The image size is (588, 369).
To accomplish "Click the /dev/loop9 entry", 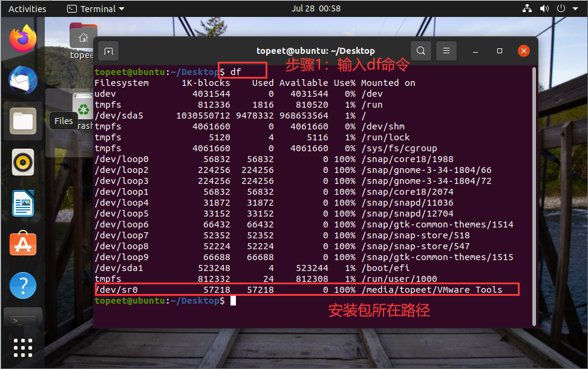I will [x=122, y=257].
